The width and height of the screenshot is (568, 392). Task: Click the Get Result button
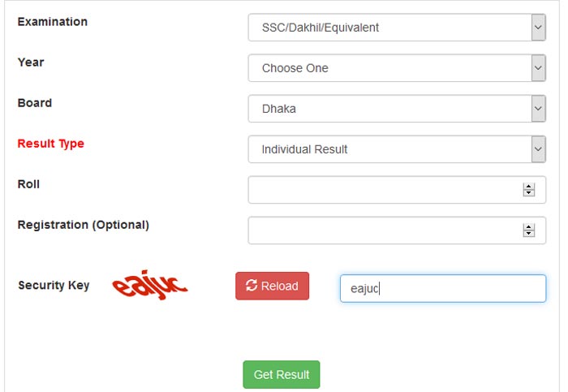click(x=282, y=374)
